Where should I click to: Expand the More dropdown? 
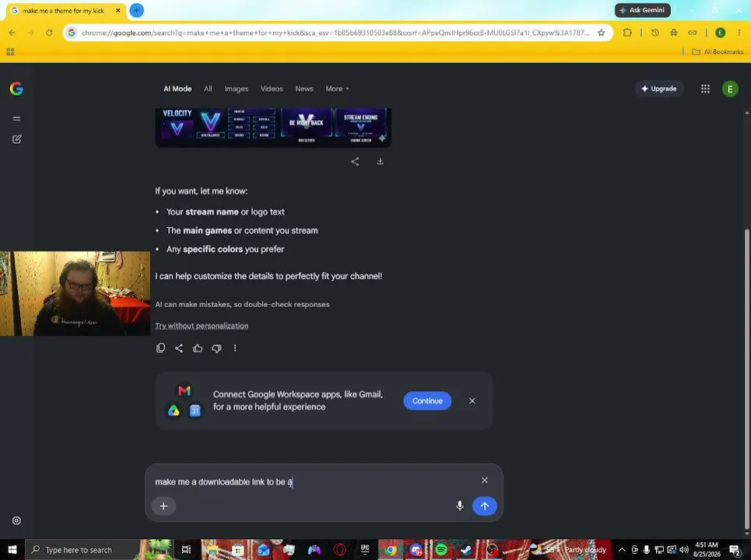click(x=337, y=89)
